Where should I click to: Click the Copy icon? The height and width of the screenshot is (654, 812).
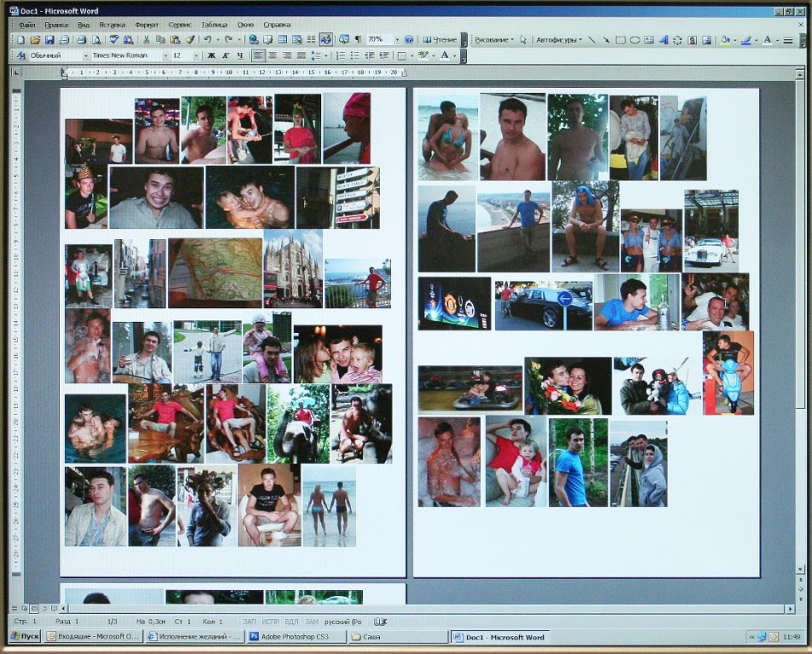click(x=160, y=40)
